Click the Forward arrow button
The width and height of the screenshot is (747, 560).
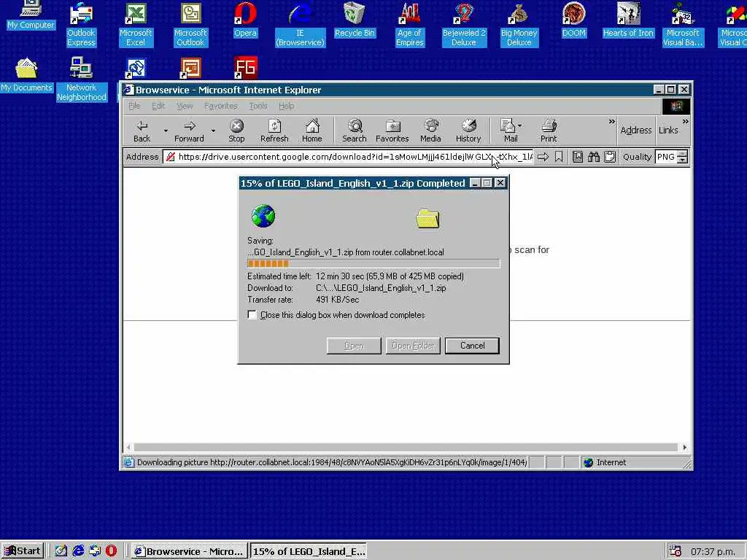(189, 131)
